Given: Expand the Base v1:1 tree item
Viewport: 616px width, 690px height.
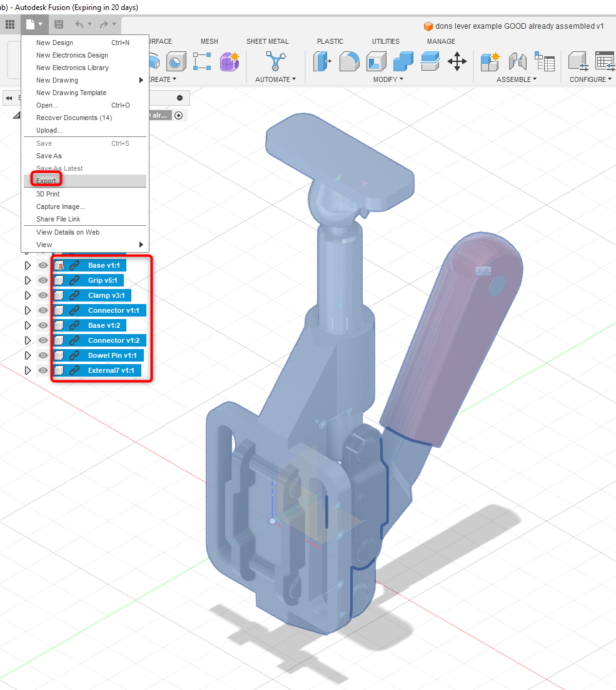Looking at the screenshot, I should [28, 265].
